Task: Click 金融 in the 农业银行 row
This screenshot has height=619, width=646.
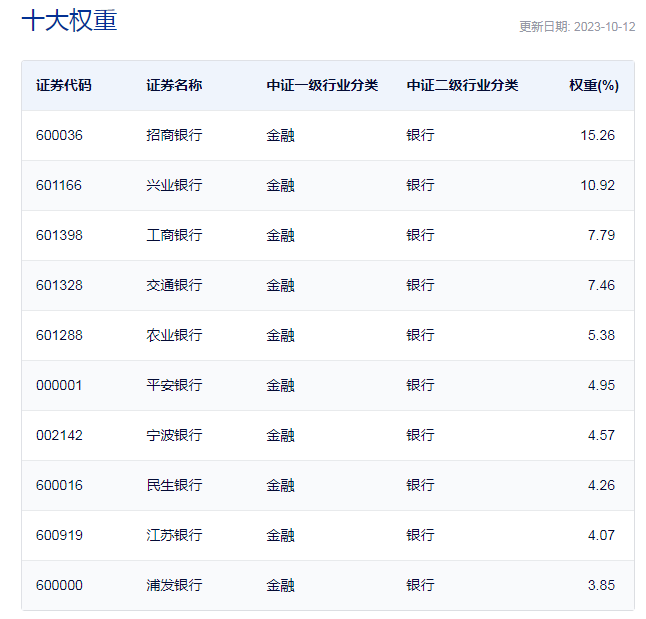Action: [281, 335]
